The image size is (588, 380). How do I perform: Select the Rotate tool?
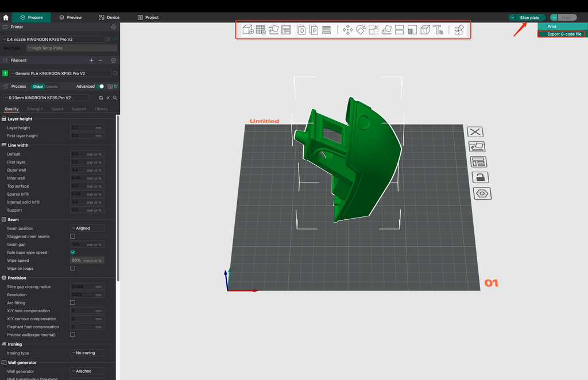(x=361, y=30)
